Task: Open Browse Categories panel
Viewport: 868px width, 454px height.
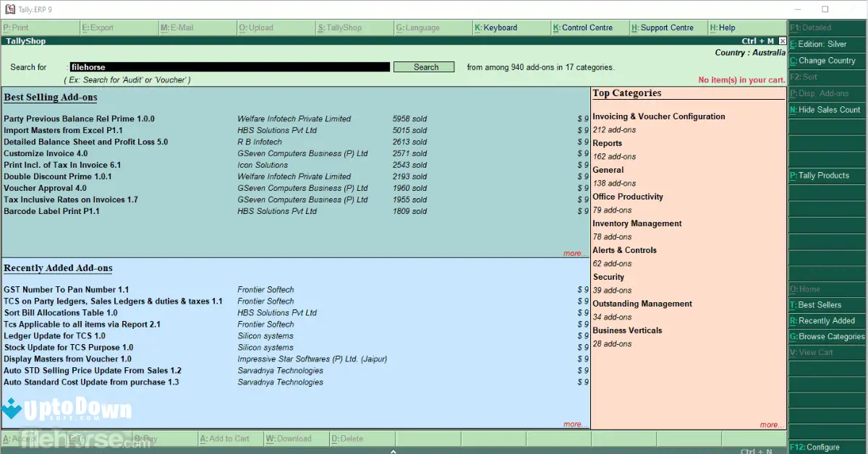Action: click(826, 336)
